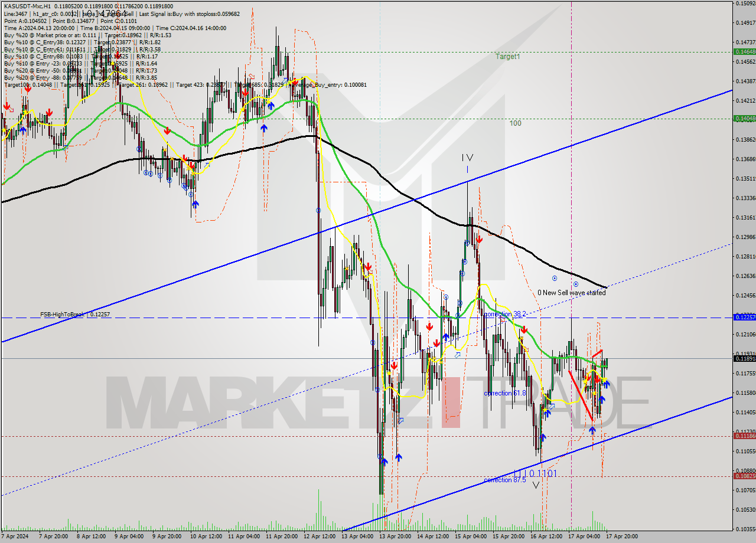756x543 pixels.
Task: Click the 0.13511 price axis tick
Action: click(745, 178)
